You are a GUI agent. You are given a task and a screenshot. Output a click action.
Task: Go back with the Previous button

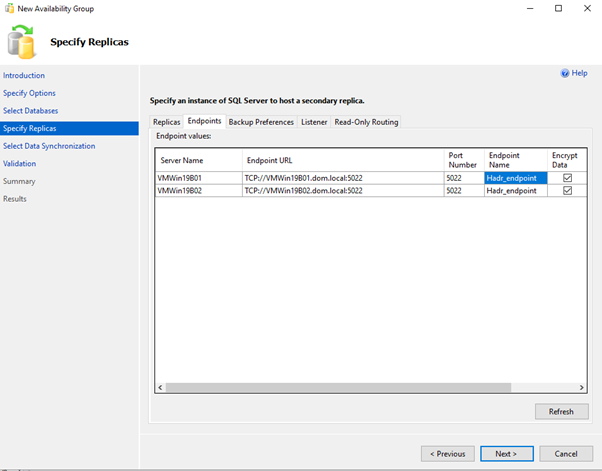pos(447,453)
